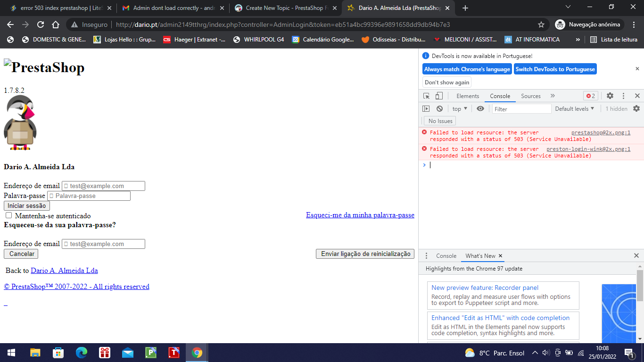The height and width of the screenshot is (362, 644).
Task: Focus the console Filter field
Action: 521,109
